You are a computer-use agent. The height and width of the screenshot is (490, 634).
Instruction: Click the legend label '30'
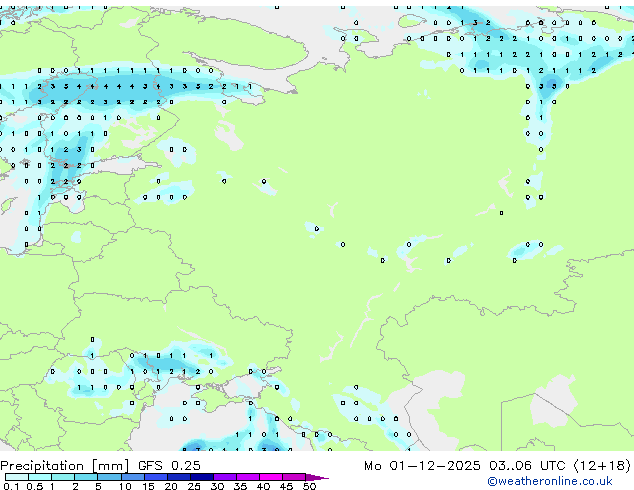218,486
